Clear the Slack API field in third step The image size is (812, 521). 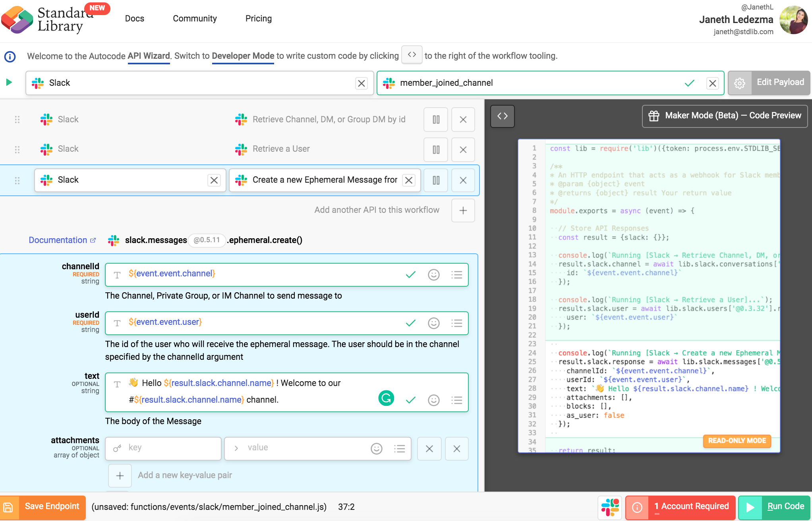coord(214,180)
